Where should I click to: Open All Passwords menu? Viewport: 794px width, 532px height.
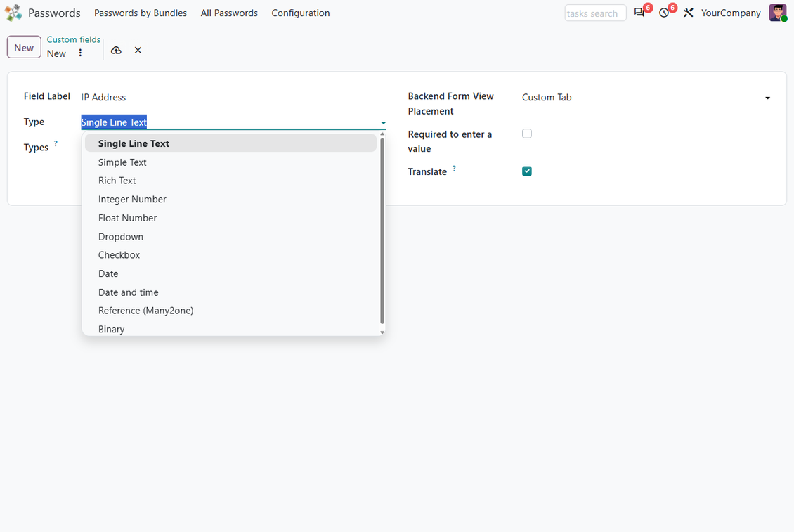(229, 13)
